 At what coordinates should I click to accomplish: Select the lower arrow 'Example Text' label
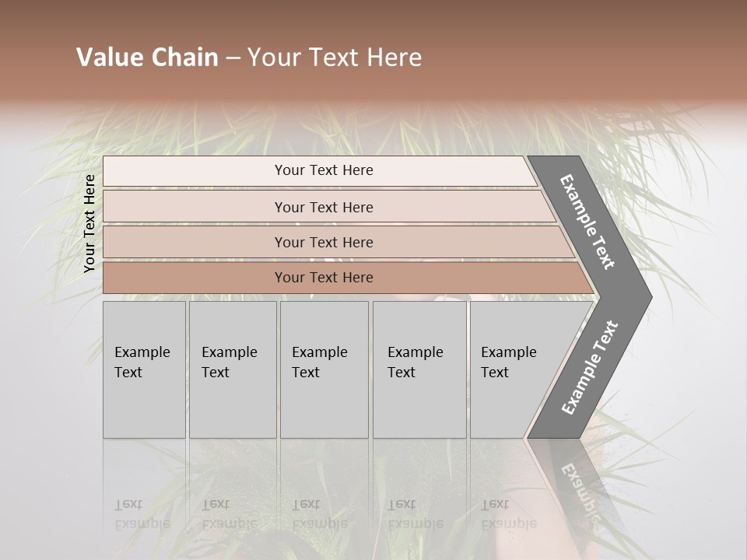tap(590, 367)
